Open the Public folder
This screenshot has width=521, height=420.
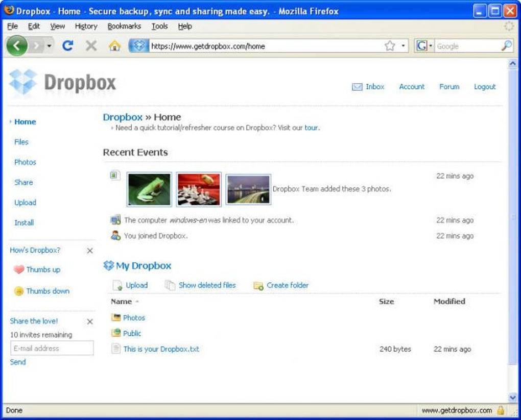(132, 333)
